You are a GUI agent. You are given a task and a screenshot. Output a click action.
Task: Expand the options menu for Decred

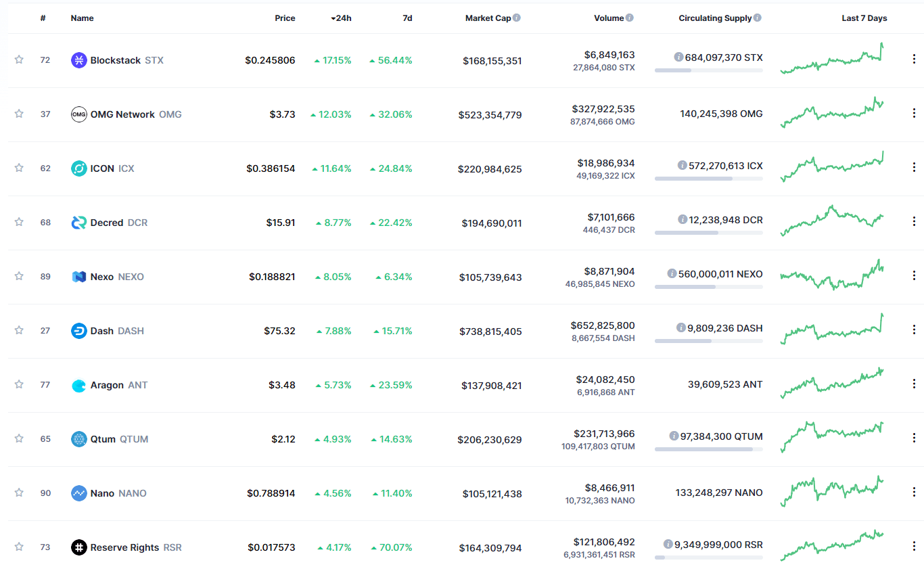(914, 222)
